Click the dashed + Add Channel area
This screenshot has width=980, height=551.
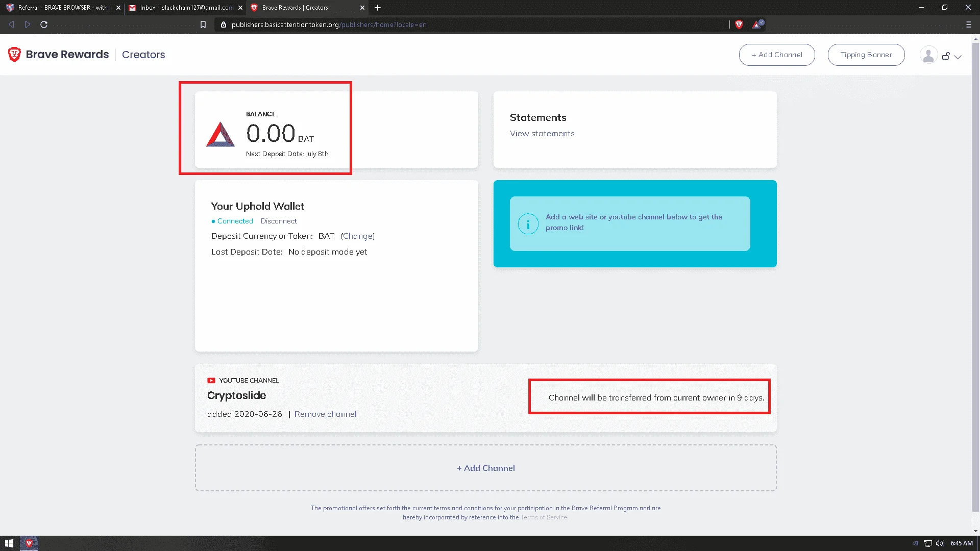click(x=486, y=468)
